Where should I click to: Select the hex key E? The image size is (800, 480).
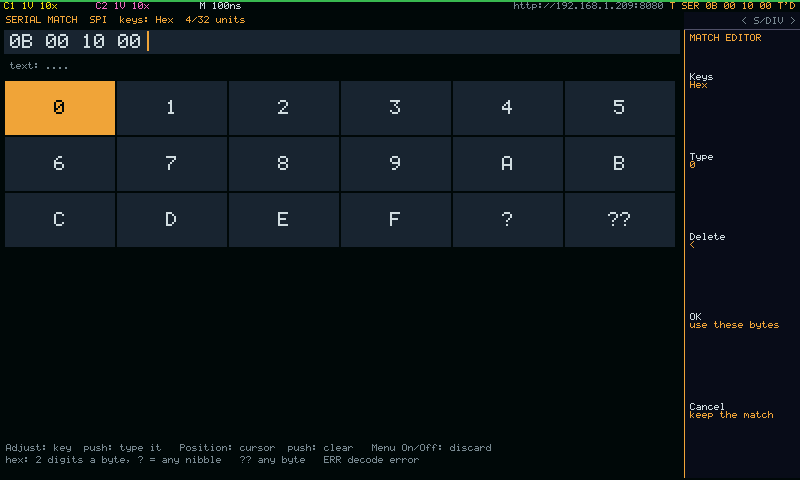(x=284, y=220)
